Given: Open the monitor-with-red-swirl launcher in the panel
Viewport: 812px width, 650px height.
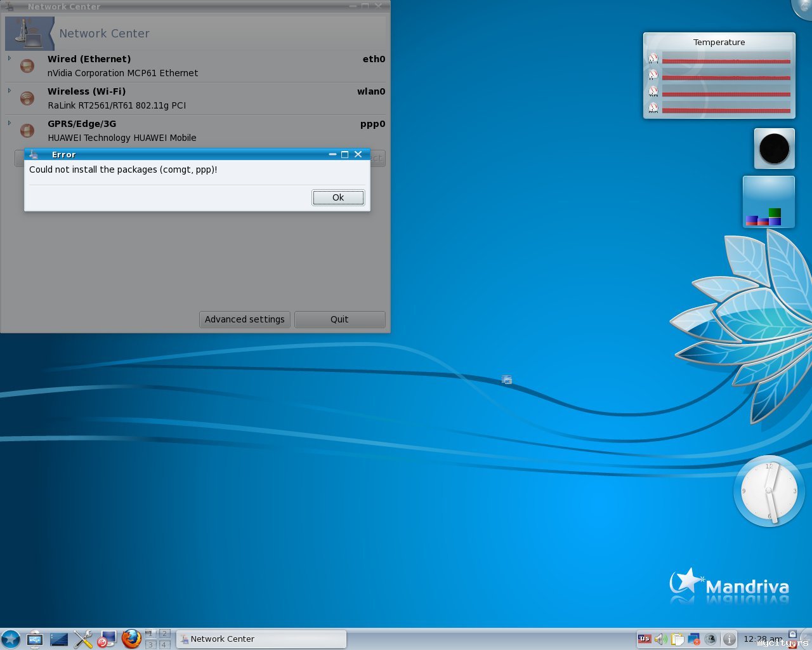Looking at the screenshot, I should pyautogui.click(x=107, y=639).
